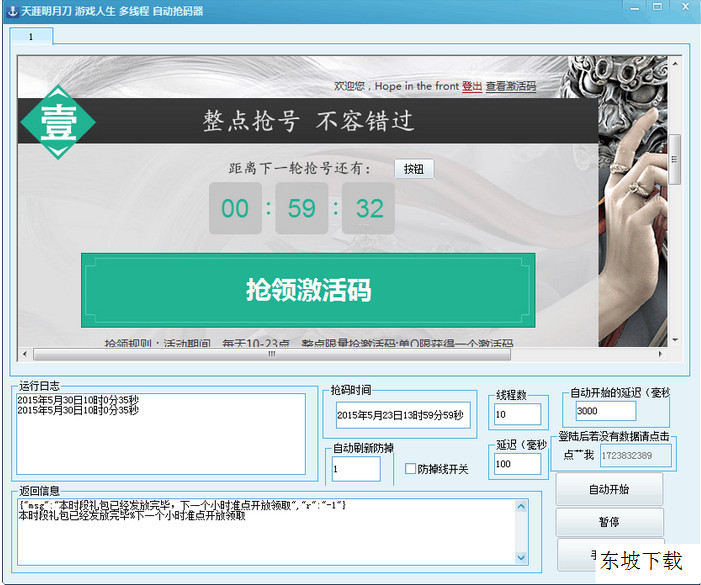This screenshot has height=585, width=701.
Task: Enable the 防掉线开关 checkbox
Action: coord(410,469)
